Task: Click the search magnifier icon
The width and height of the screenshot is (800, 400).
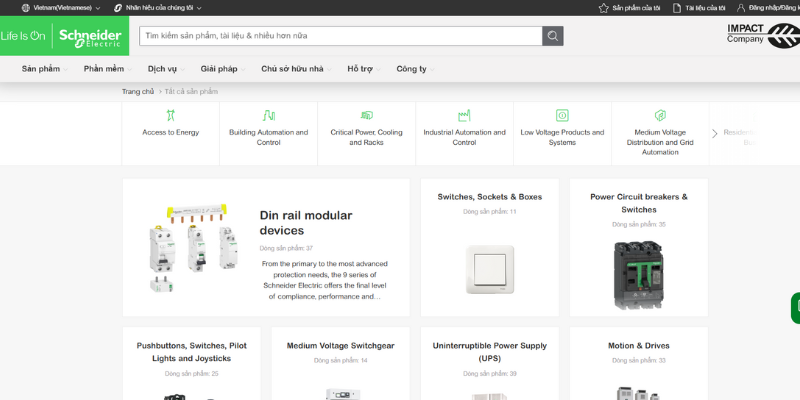Action: [553, 36]
